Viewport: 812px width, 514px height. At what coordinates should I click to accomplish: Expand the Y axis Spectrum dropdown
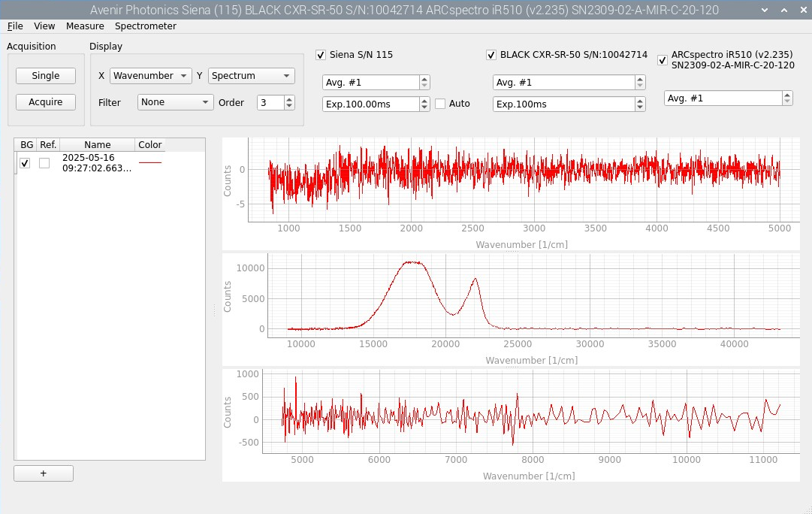[251, 76]
